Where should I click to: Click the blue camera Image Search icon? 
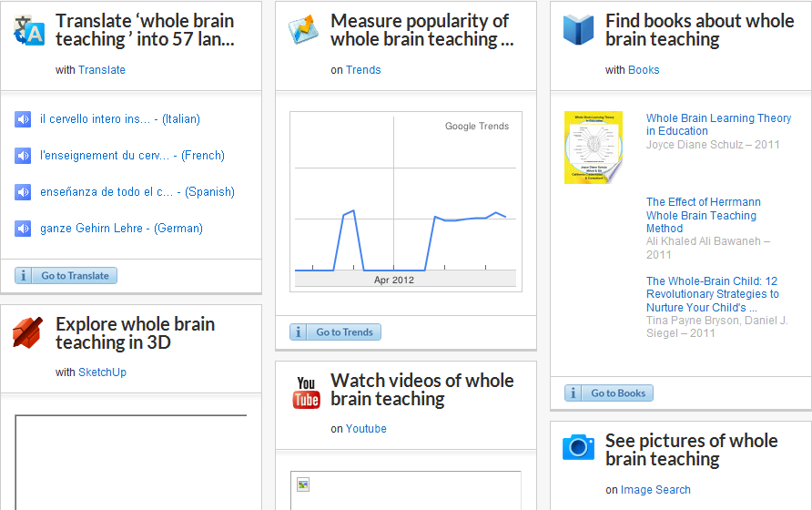pos(578,447)
